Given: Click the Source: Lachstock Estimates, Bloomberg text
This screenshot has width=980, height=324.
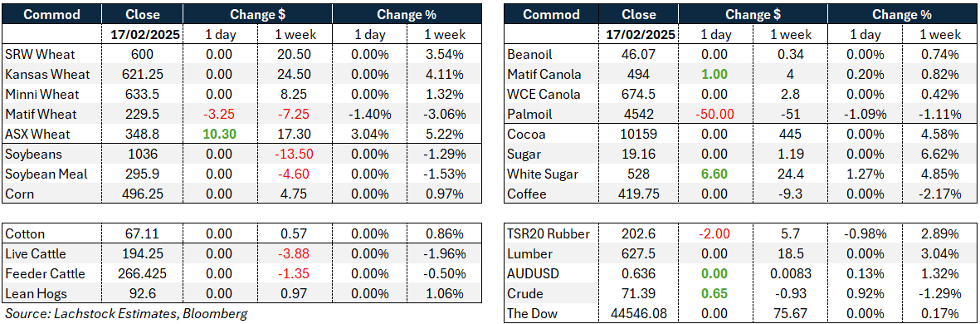Looking at the screenshot, I should coord(125,314).
